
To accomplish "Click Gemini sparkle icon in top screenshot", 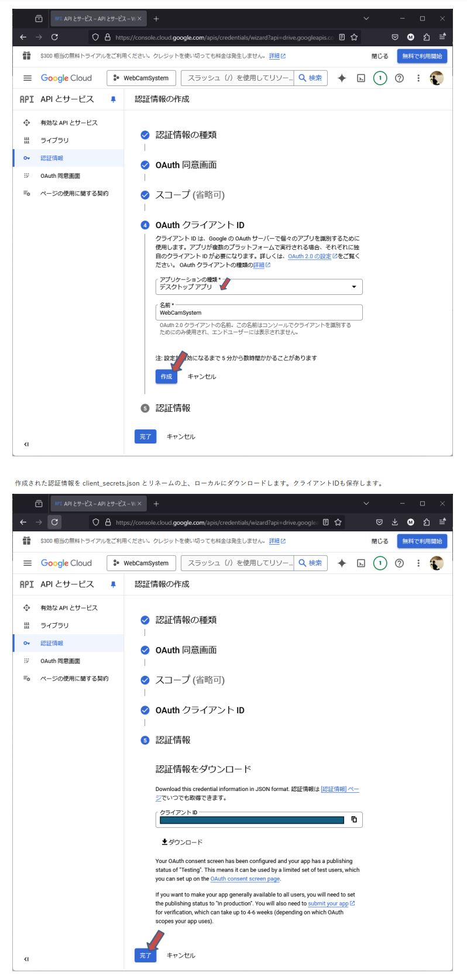I will (x=342, y=78).
